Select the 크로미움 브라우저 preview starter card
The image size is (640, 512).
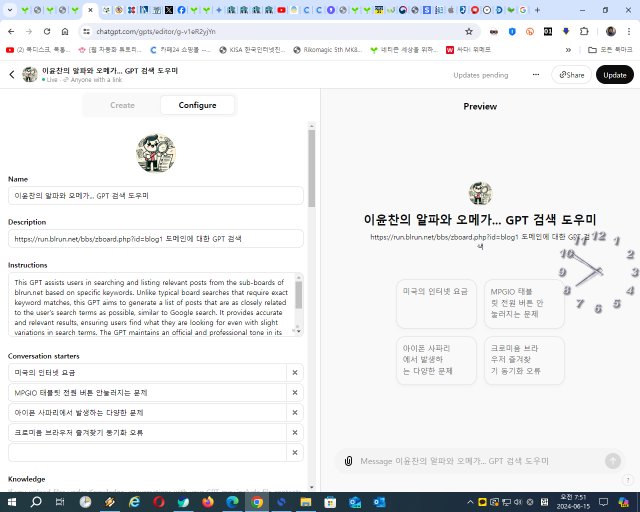point(524,360)
